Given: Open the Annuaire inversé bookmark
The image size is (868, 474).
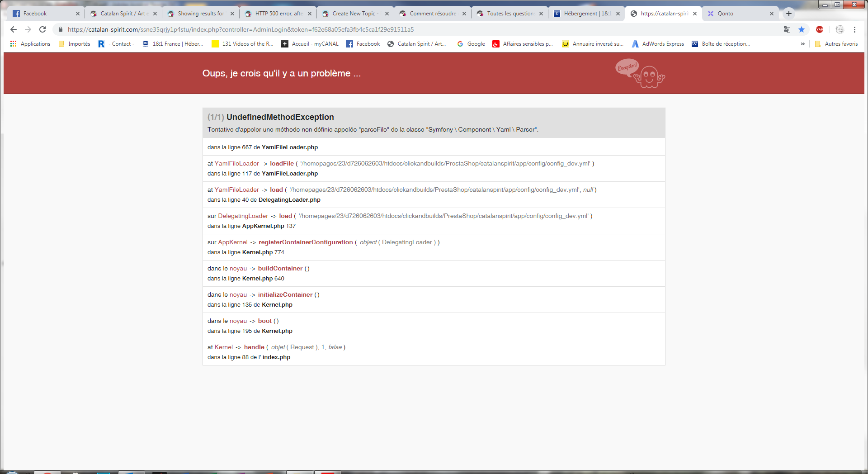Looking at the screenshot, I should (x=593, y=44).
